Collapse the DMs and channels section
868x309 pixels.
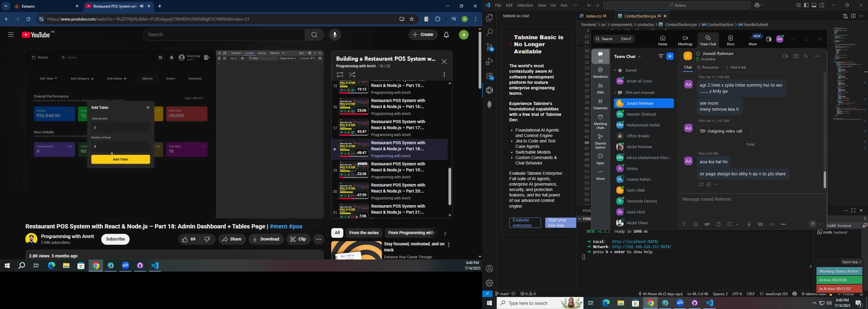(x=615, y=93)
